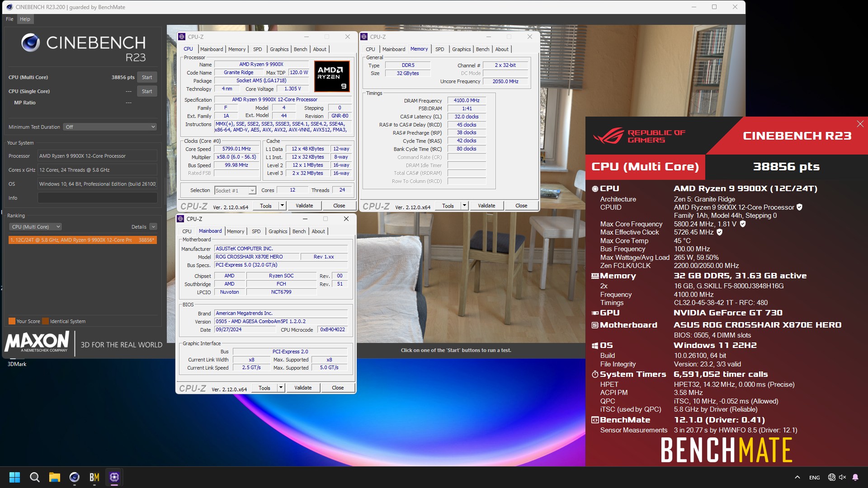
Task: Open BenchMate from the taskbar
Action: [x=94, y=477]
